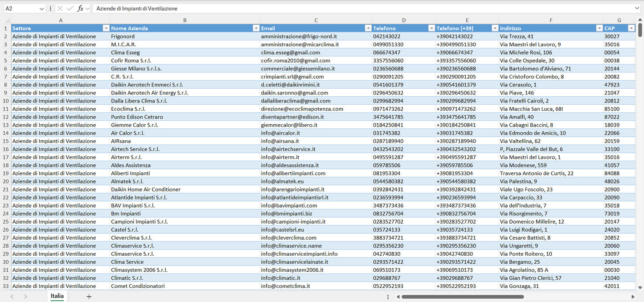Select the Punto Edison Cetraro cell
Screen dimensions: 644x302
(x=185, y=117)
